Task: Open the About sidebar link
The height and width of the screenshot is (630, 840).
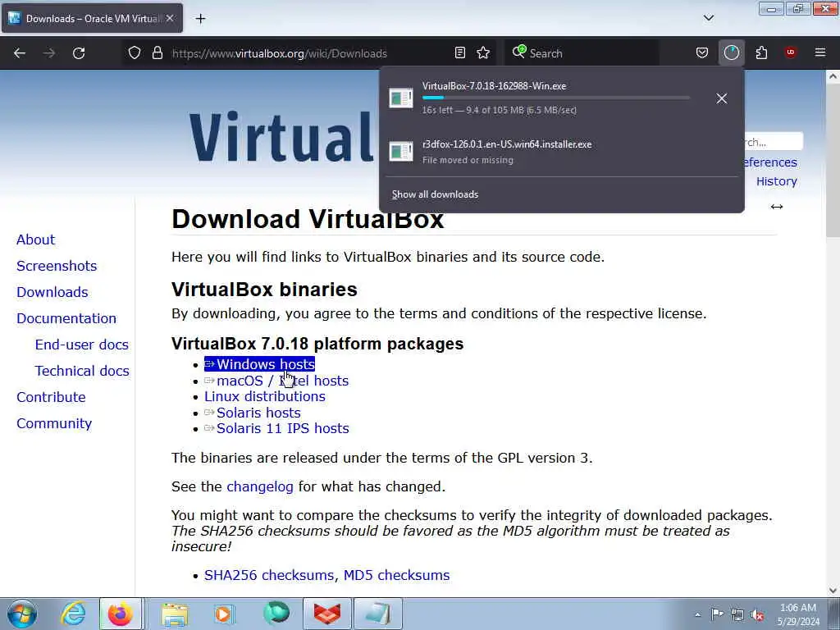Action: (35, 240)
